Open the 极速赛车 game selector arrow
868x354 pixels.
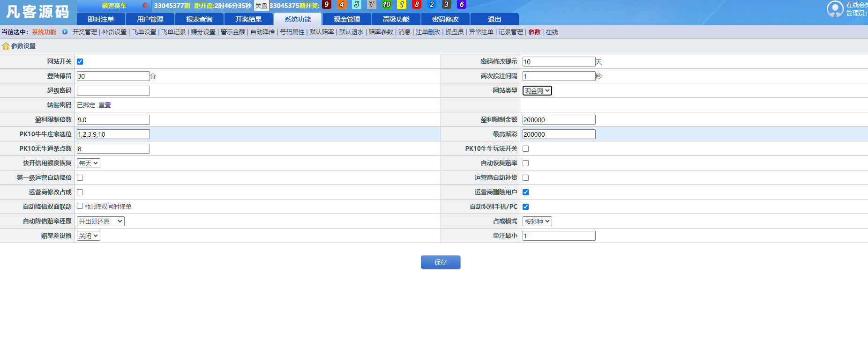(x=145, y=6)
